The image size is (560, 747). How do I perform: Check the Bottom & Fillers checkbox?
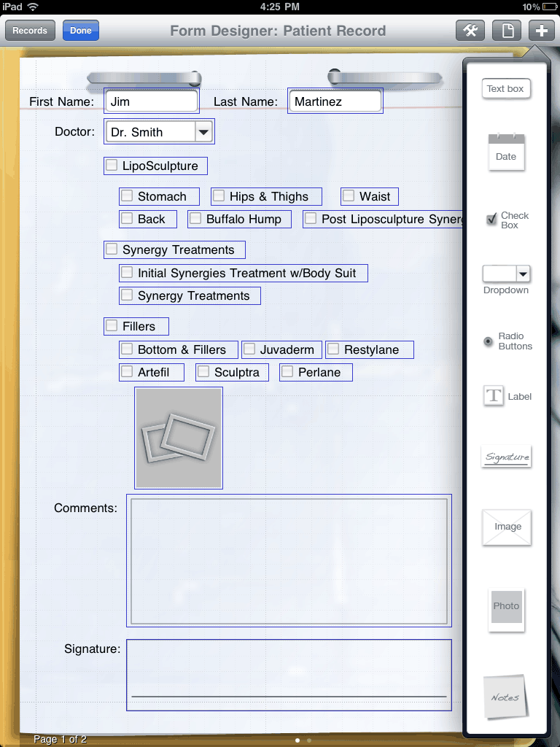(x=127, y=349)
